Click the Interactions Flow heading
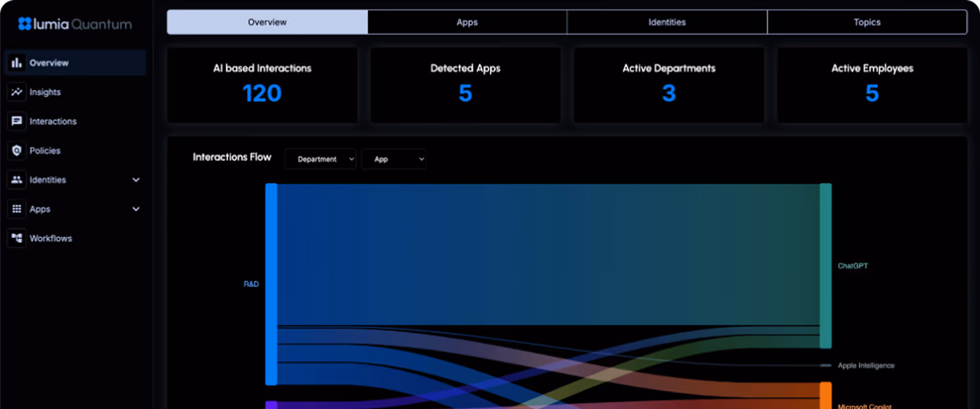 (232, 157)
